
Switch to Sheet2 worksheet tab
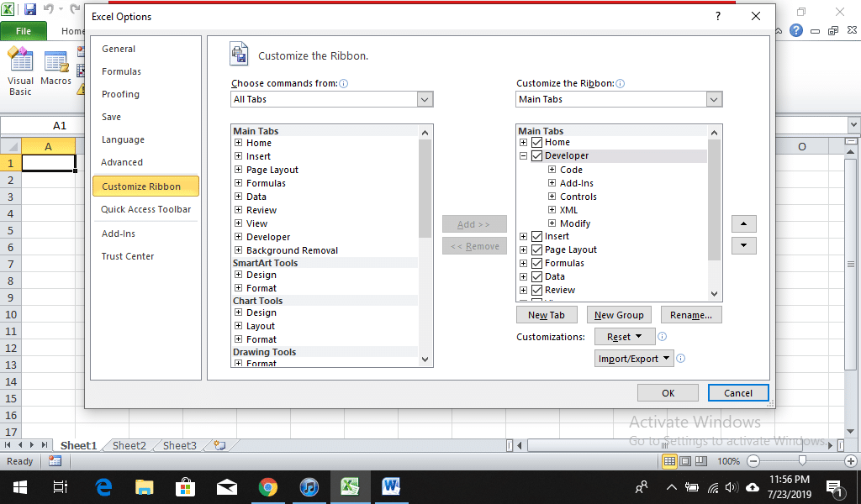[129, 445]
